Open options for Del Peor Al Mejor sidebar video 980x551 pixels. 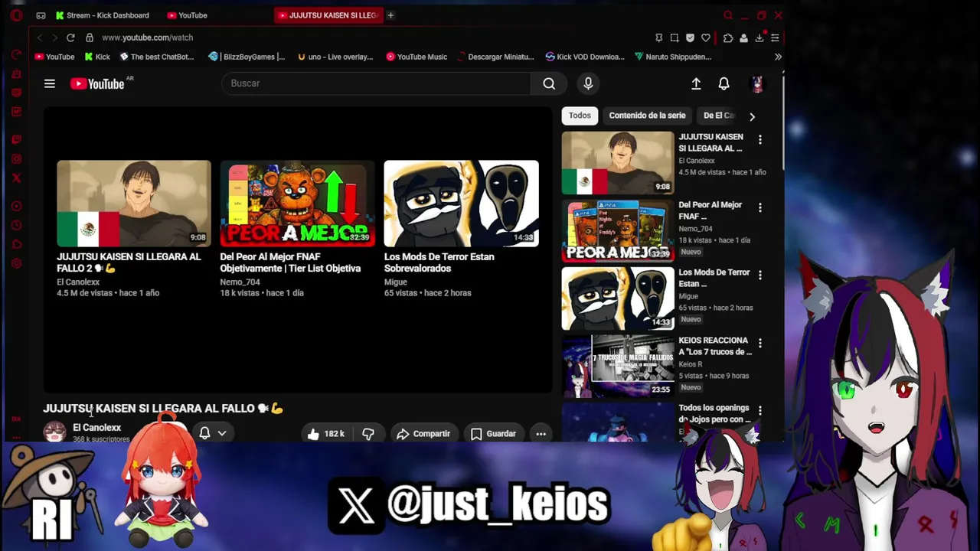(x=759, y=207)
